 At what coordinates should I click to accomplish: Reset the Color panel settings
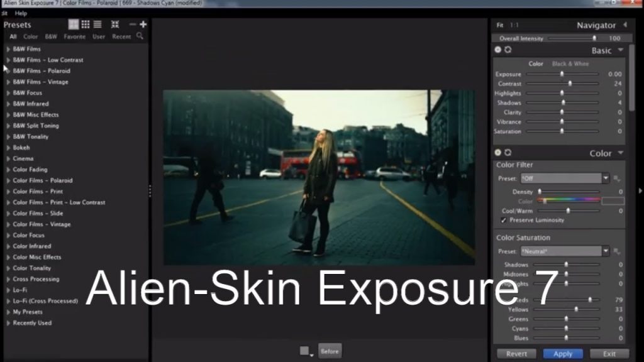tap(508, 153)
